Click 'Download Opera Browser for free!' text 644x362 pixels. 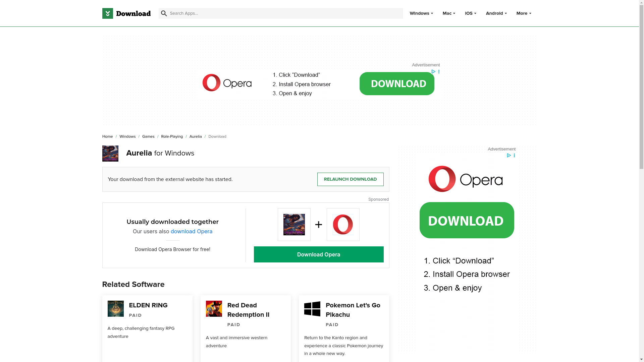tap(172, 249)
